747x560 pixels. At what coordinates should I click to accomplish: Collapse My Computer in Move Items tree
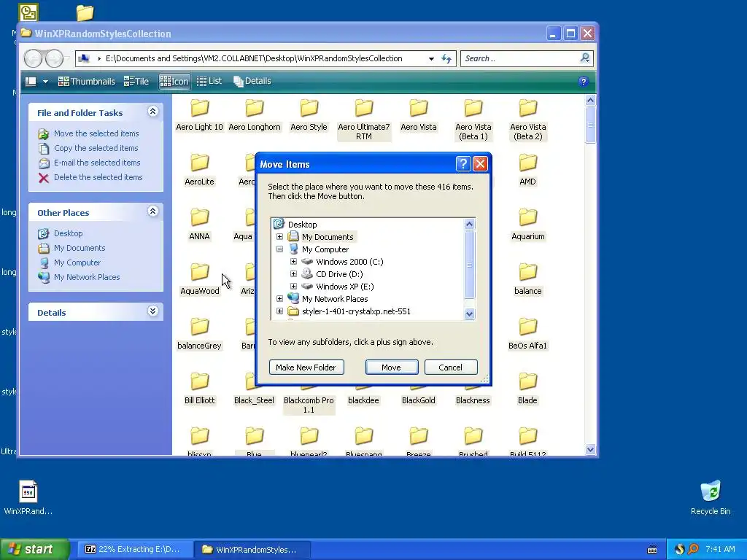pyautogui.click(x=279, y=249)
